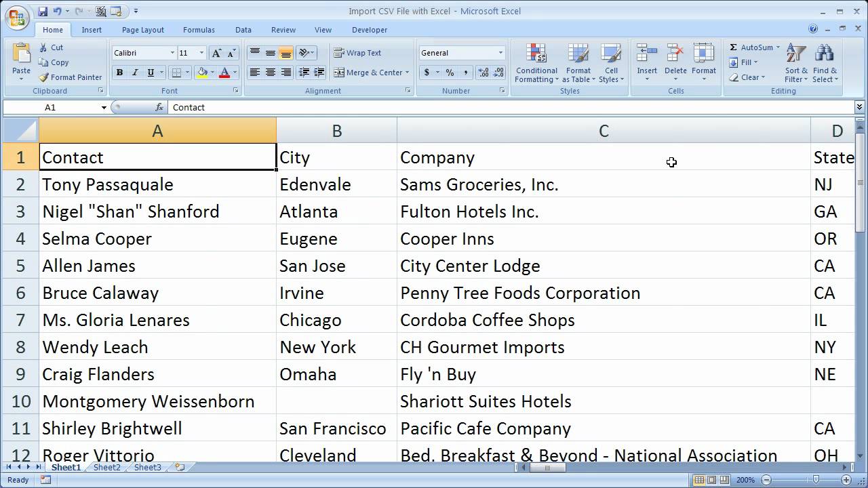
Task: Apply Accounting dollar number format
Action: tap(427, 73)
